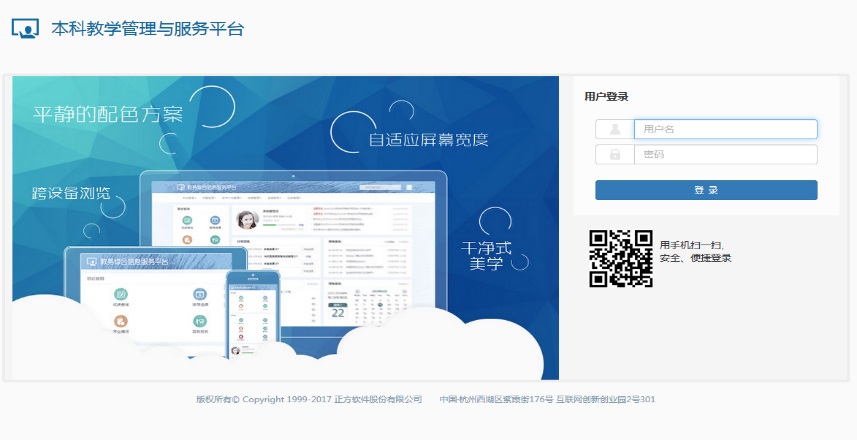857x440 pixels.
Task: Click the 版权所有 Copyright footer text
Action: tap(309, 400)
